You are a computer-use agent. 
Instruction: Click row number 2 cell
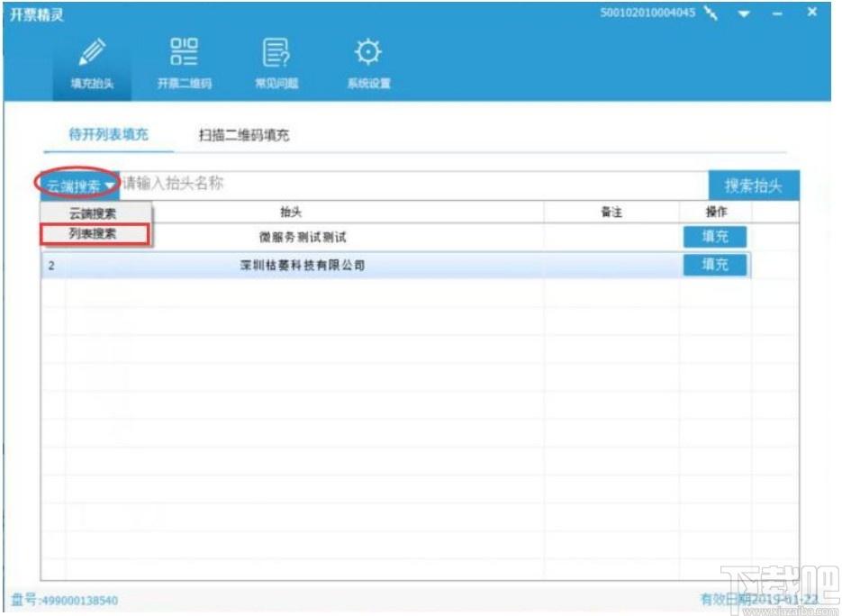[x=51, y=266]
